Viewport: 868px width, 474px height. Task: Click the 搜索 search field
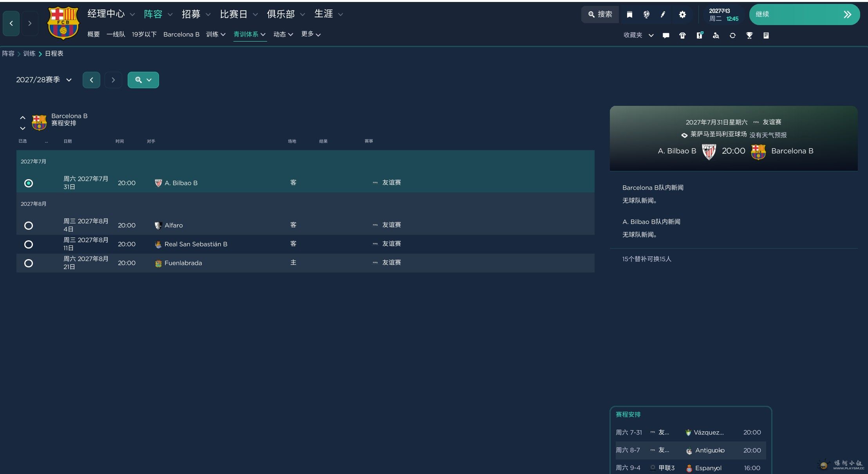(x=600, y=15)
